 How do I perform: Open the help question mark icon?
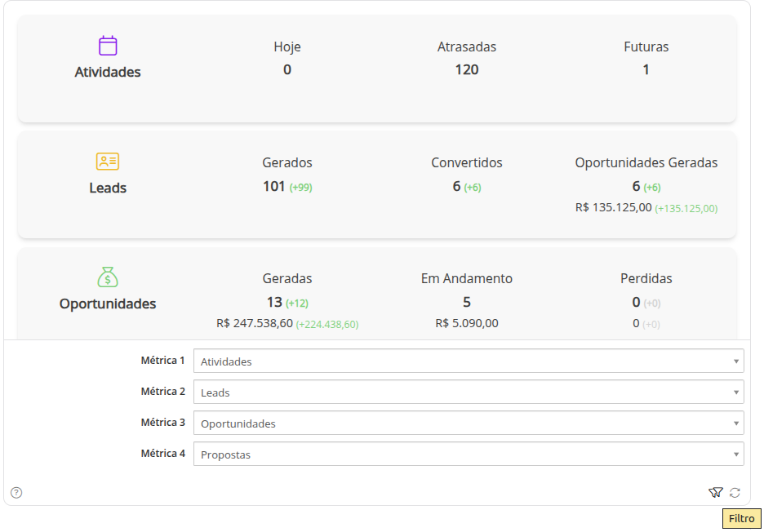click(16, 492)
